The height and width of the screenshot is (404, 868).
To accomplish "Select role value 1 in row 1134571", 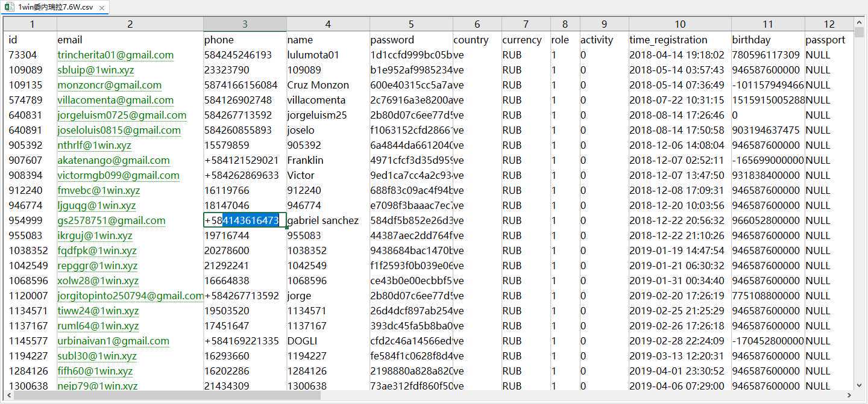I will click(x=565, y=311).
